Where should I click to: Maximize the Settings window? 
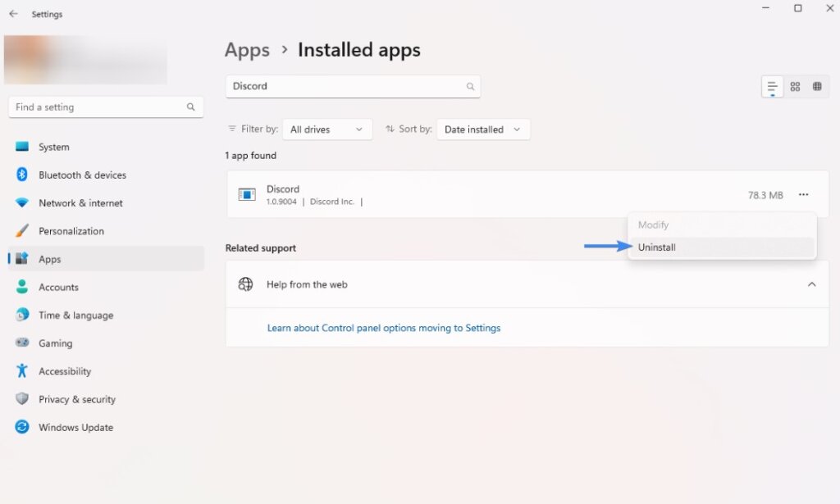tap(797, 8)
